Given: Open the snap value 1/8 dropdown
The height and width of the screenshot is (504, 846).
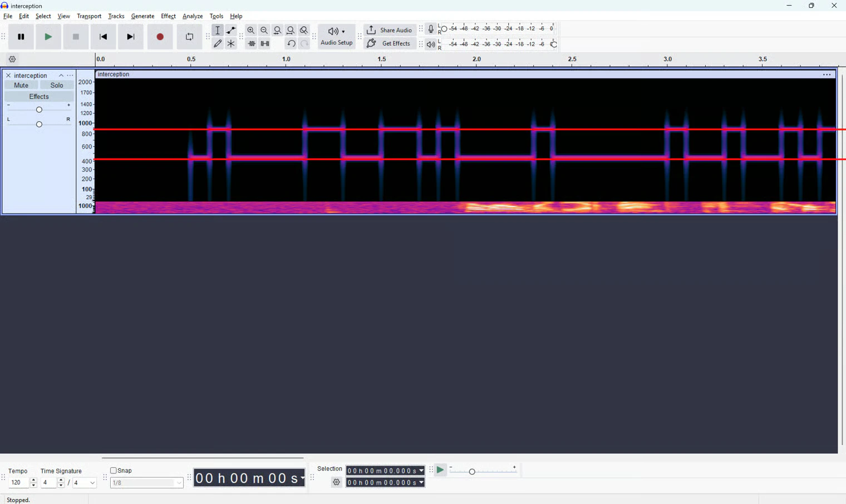Looking at the screenshot, I should click(x=147, y=483).
